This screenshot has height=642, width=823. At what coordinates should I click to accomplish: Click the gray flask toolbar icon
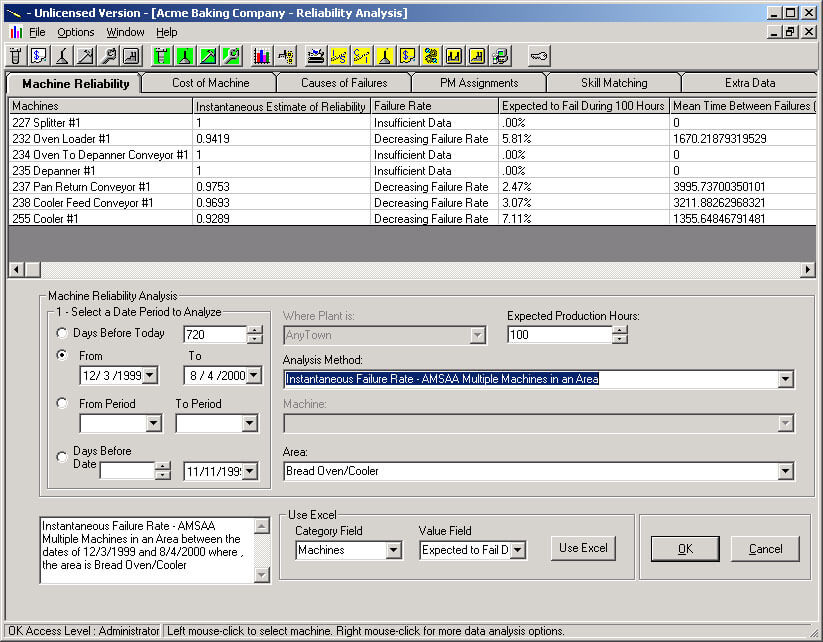tap(62, 56)
